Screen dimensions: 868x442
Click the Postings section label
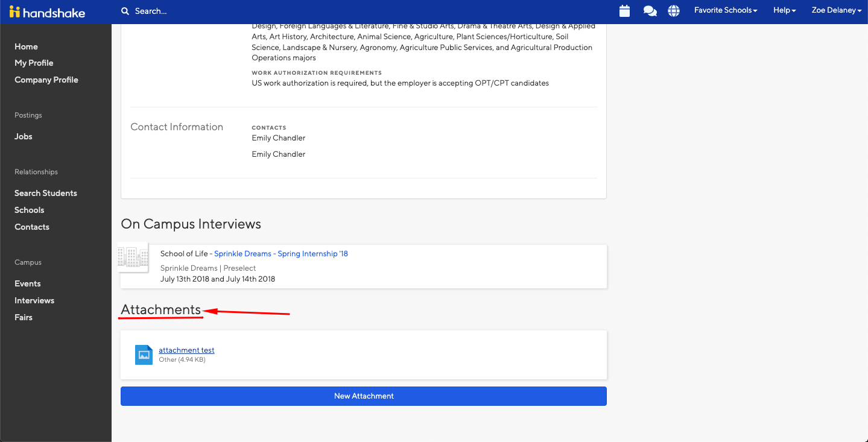[28, 115]
